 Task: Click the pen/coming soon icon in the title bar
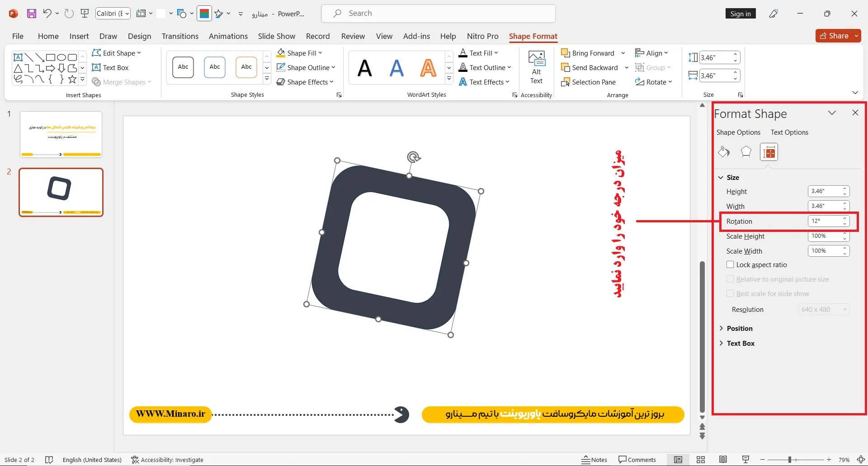774,14
